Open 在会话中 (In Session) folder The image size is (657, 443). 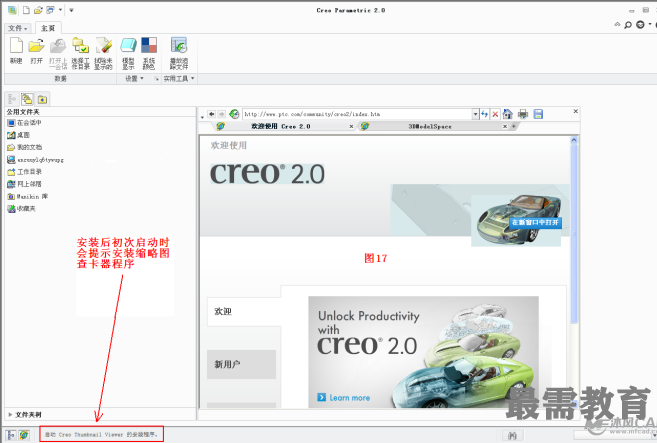24,123
